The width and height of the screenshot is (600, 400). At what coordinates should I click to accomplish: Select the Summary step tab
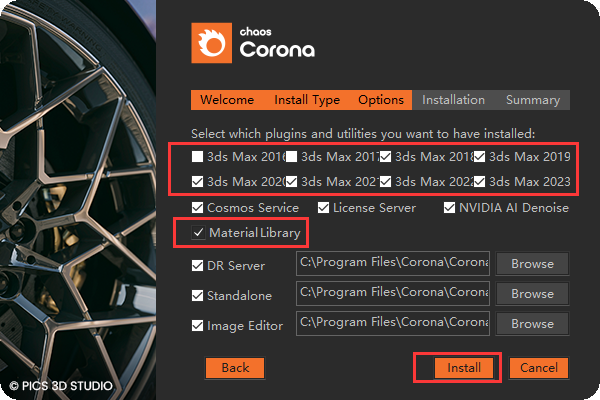[x=533, y=100]
